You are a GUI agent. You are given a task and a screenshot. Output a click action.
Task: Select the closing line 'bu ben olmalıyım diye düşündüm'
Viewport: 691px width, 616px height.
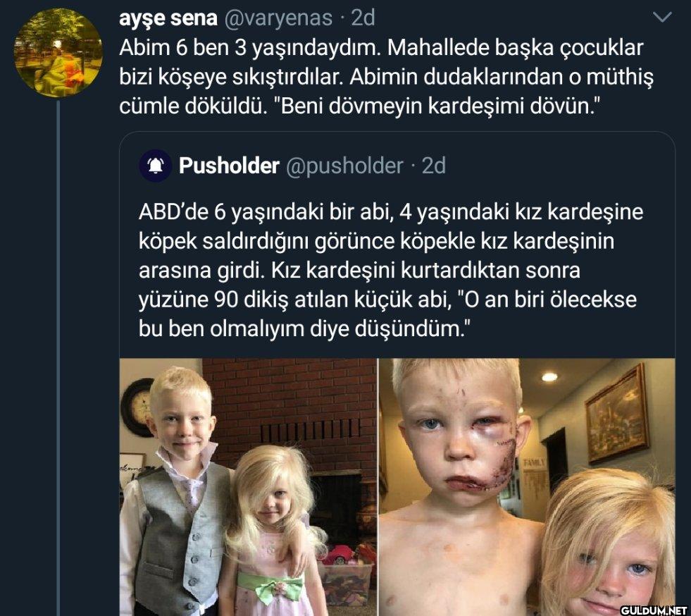[304, 329]
